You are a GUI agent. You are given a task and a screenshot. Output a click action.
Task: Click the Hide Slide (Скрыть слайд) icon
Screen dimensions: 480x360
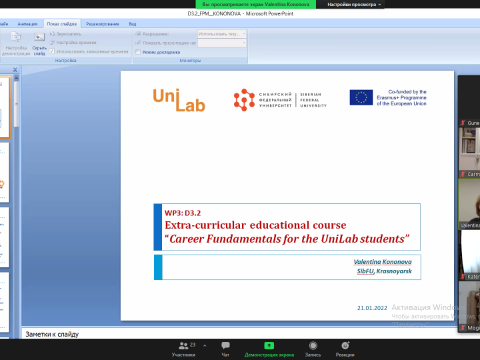39,43
